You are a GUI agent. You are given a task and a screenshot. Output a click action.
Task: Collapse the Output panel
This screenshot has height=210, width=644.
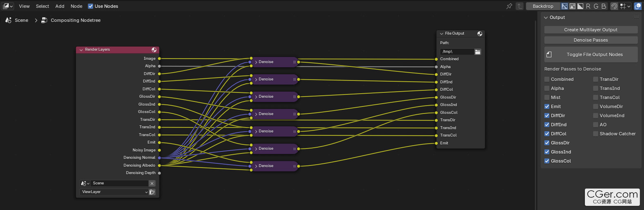(546, 17)
